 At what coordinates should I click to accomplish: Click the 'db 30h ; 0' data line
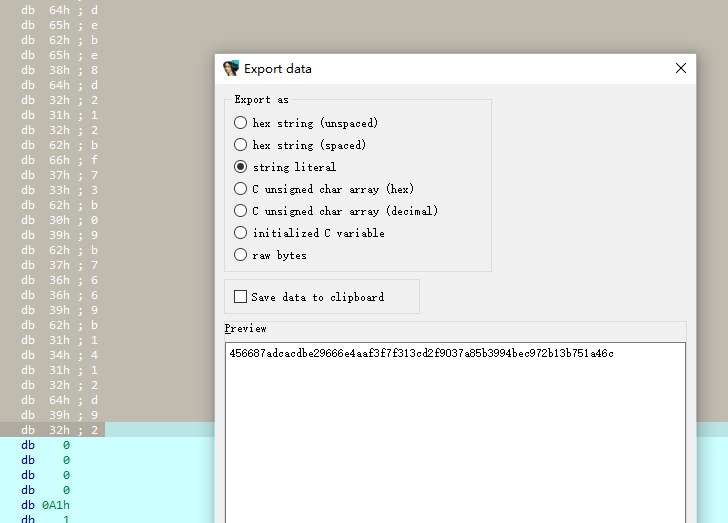[60, 220]
